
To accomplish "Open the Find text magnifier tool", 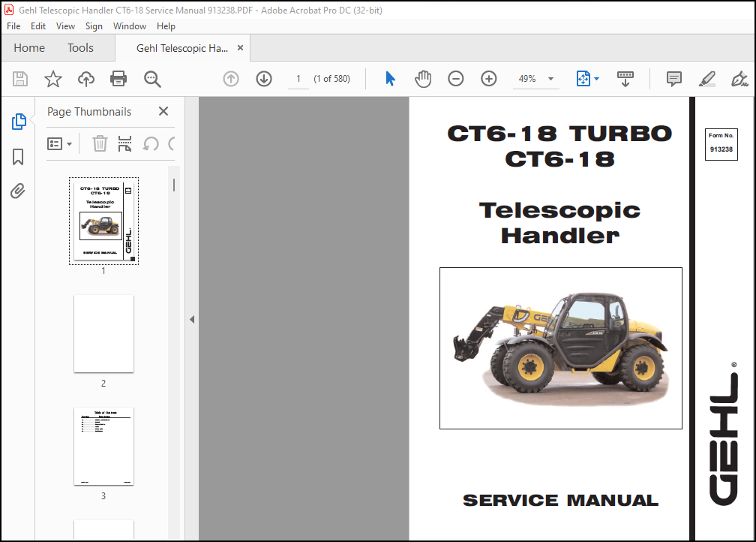I will pyautogui.click(x=152, y=79).
